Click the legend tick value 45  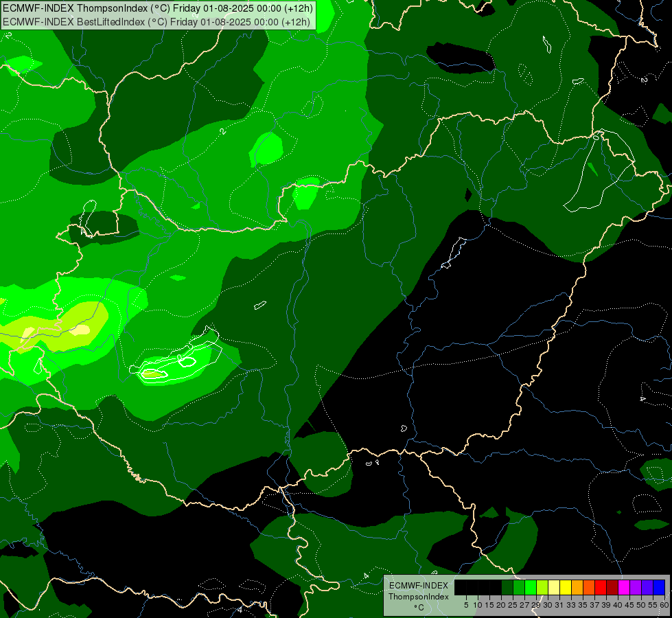[629, 605]
